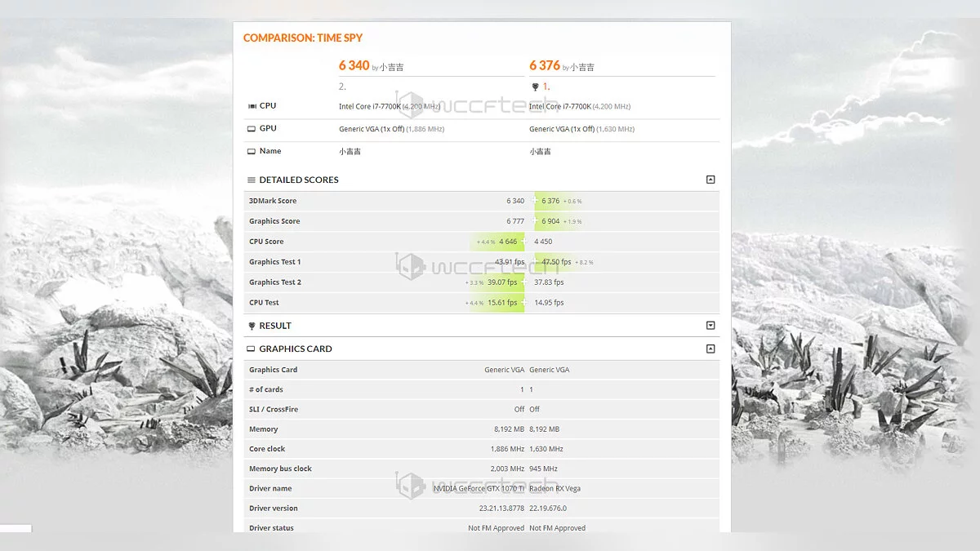980x551 pixels.
Task: Click the Generic VGA (1x Off) 1,630 MHz entry
Action: tap(581, 129)
